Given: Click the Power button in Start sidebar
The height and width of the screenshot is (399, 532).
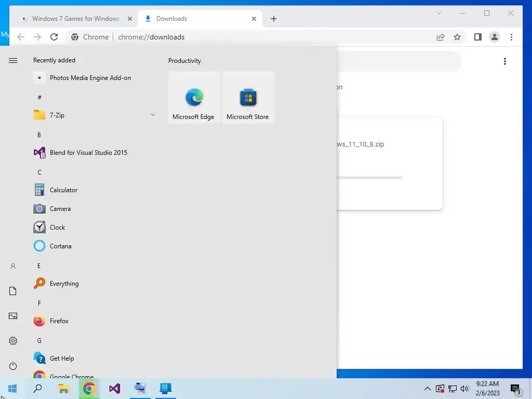Looking at the screenshot, I should point(13,366).
